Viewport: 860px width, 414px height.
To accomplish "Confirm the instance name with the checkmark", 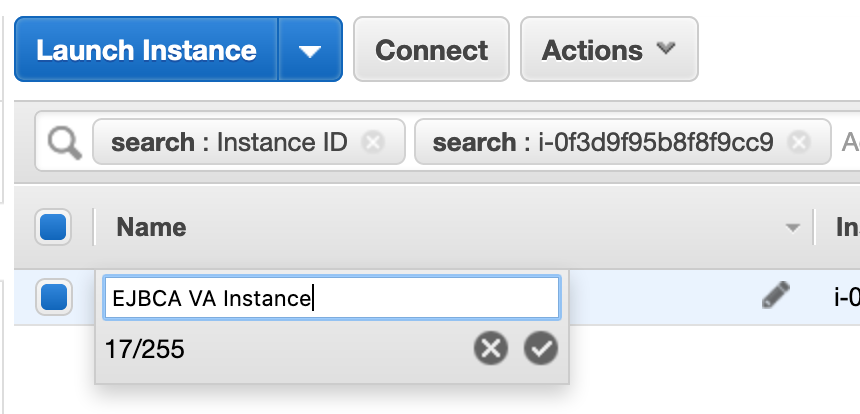I will [x=541, y=349].
